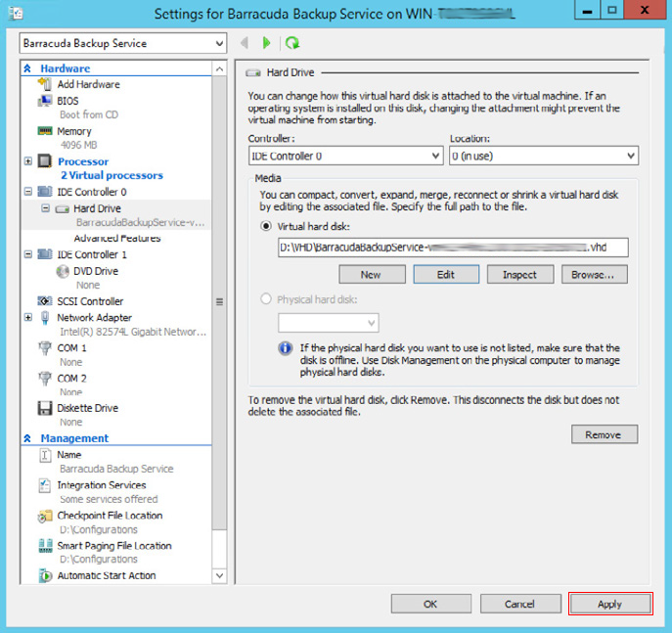Screen dimensions: 672x633
Task: Select the Automatic Start Action entry
Action: click(107, 575)
